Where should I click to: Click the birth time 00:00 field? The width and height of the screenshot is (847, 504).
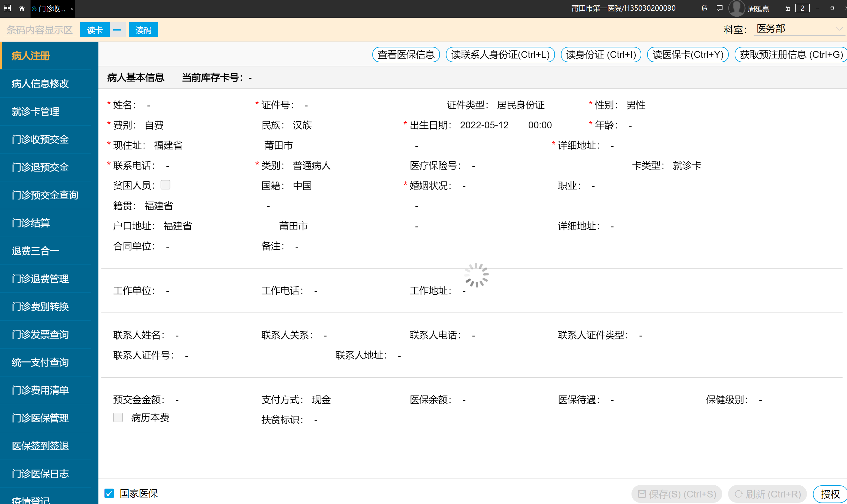point(540,125)
